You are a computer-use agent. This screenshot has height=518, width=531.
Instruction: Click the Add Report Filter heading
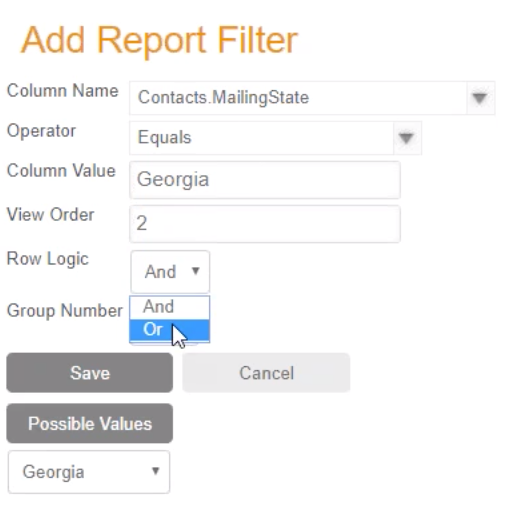pyautogui.click(x=159, y=40)
